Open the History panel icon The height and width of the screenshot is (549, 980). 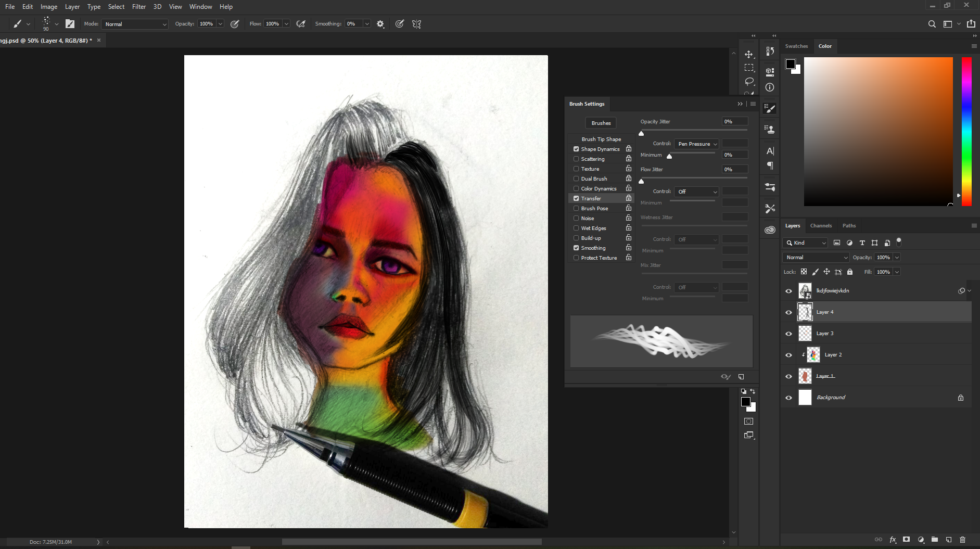pyautogui.click(x=770, y=51)
